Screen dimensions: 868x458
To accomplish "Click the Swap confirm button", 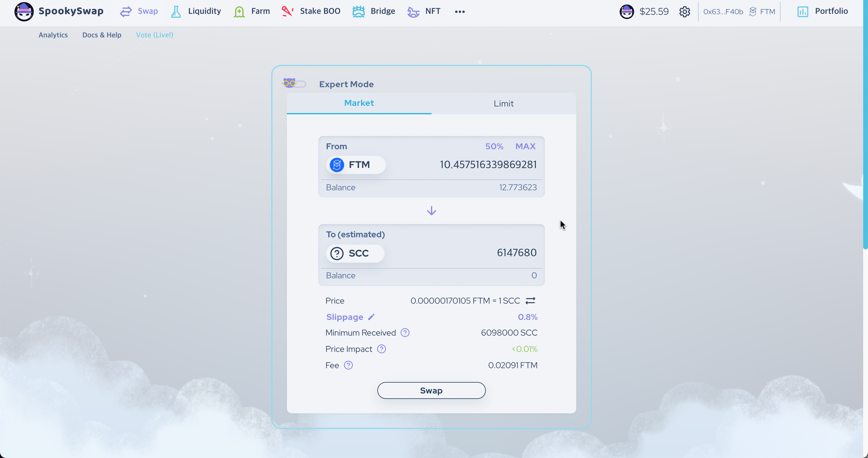I will (431, 390).
